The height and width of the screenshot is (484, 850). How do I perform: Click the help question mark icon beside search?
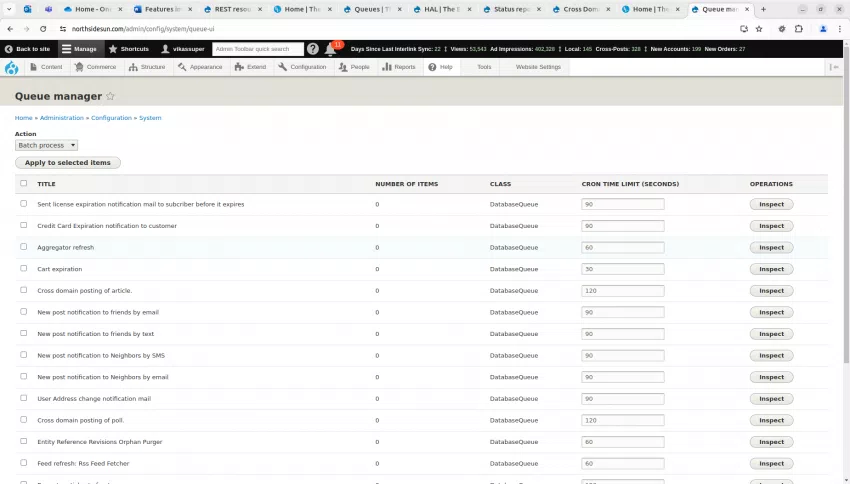click(x=313, y=49)
